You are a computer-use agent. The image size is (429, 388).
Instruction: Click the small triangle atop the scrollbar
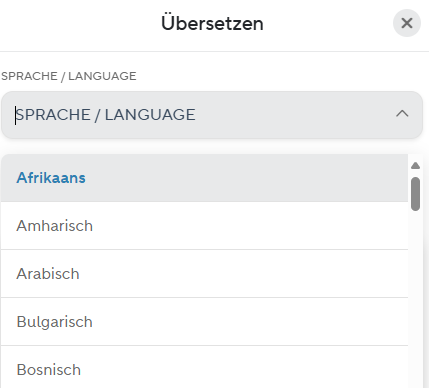point(415,165)
